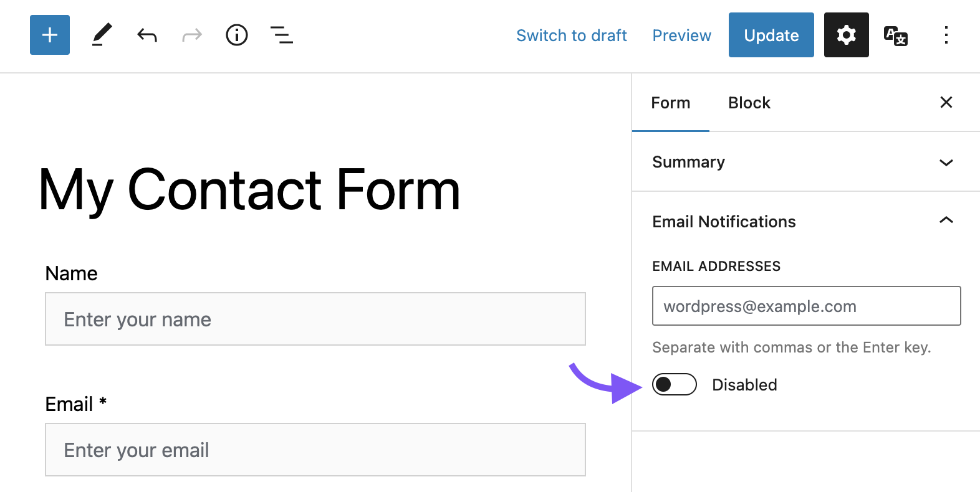Switch to the Block tab
The height and width of the screenshot is (492, 980).
click(x=749, y=103)
